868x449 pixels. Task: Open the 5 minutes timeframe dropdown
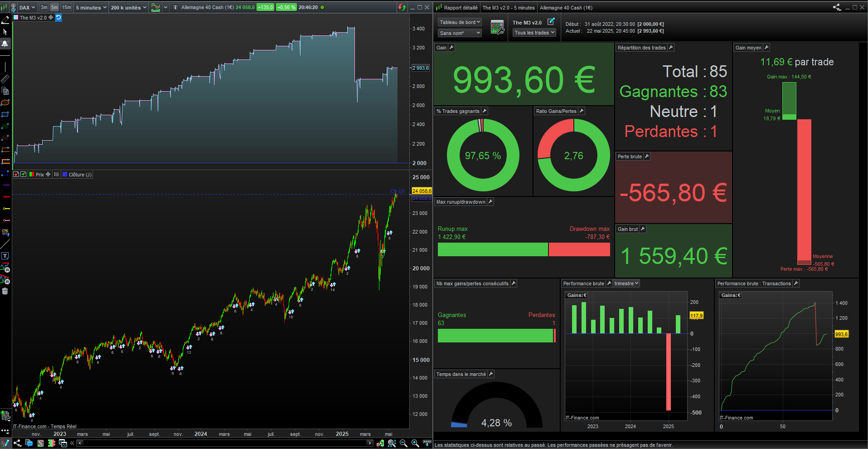point(91,7)
